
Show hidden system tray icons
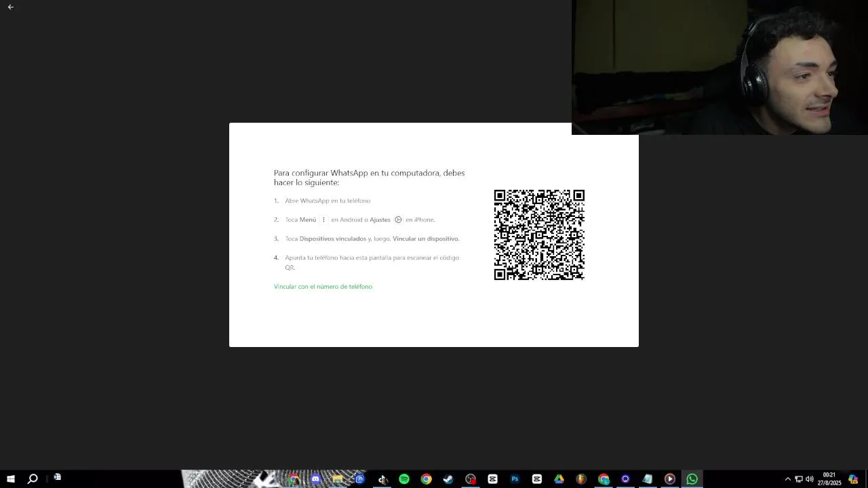pos(788,479)
